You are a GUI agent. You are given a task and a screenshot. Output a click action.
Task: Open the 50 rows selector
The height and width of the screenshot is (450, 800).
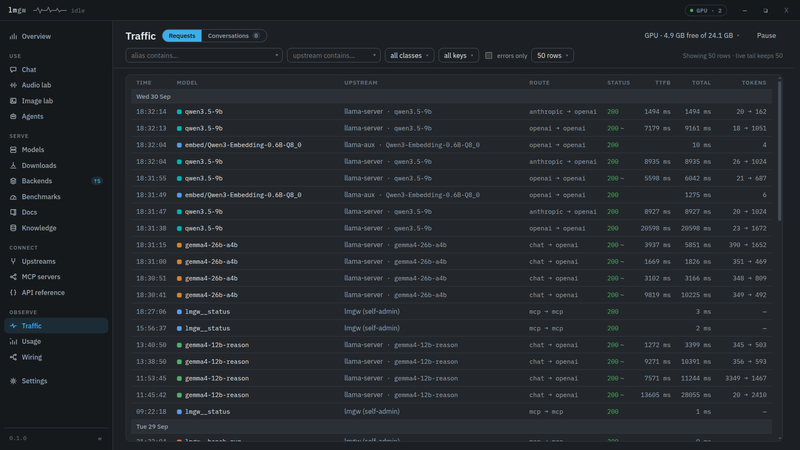click(553, 56)
